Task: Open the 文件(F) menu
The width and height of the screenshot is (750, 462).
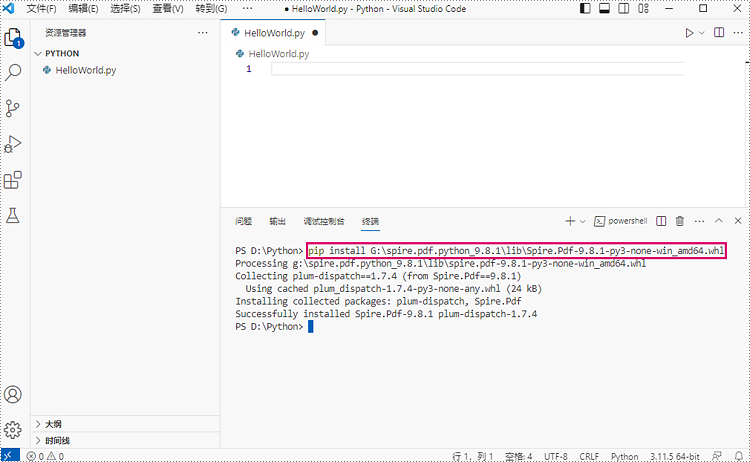Action: coord(41,9)
